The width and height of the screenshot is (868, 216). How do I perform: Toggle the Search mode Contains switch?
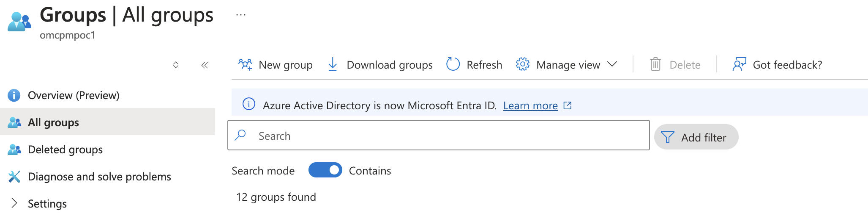click(325, 170)
